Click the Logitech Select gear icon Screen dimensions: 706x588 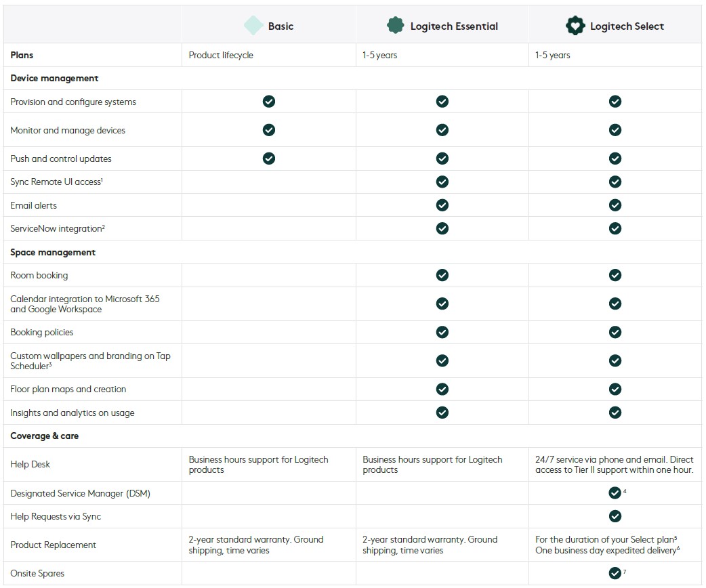[x=575, y=25]
